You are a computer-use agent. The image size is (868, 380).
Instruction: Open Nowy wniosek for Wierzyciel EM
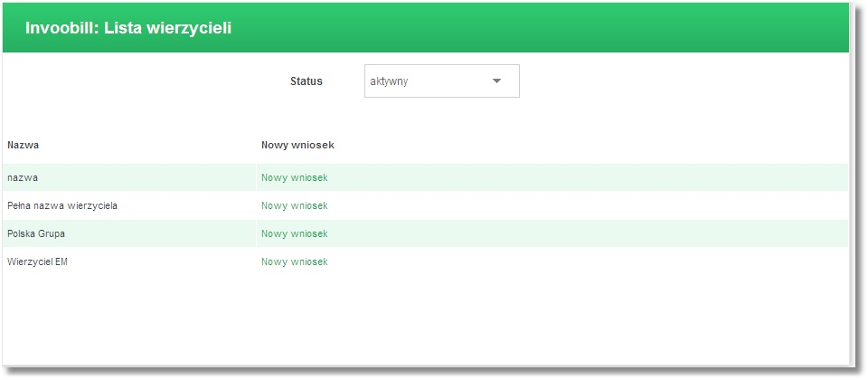click(x=295, y=262)
